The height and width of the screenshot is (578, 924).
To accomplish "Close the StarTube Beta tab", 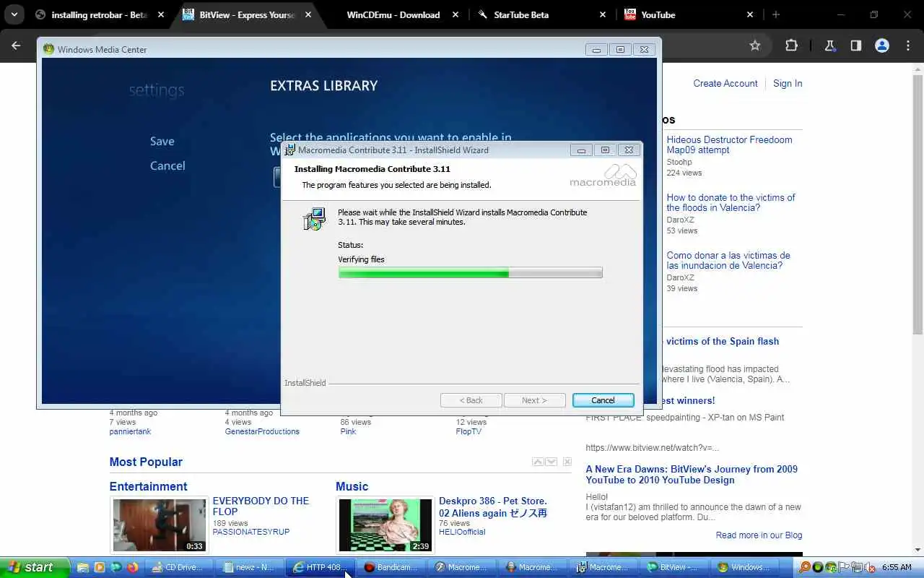I will point(603,14).
